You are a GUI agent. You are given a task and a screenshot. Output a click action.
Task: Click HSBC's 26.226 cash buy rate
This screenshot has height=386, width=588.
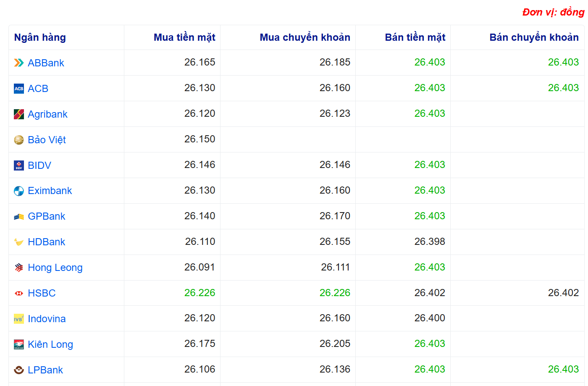(x=199, y=293)
